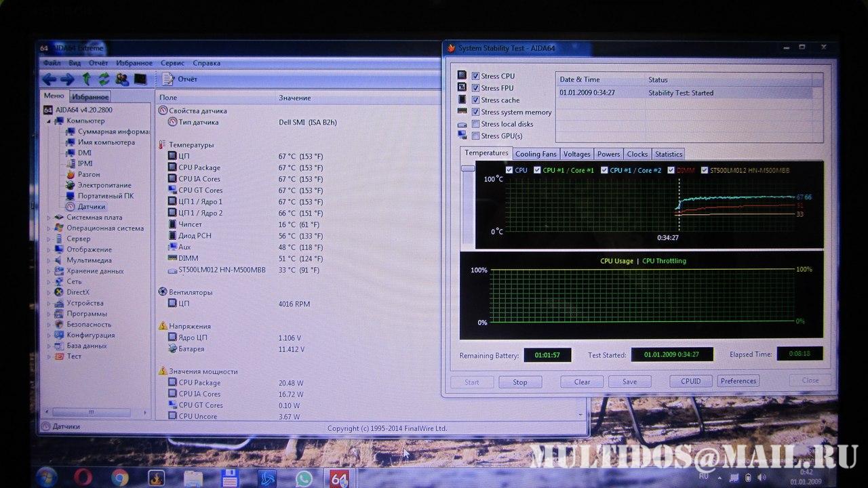Collapse the Компьютер tree node
The width and height of the screenshot is (868, 488).
coord(49,121)
